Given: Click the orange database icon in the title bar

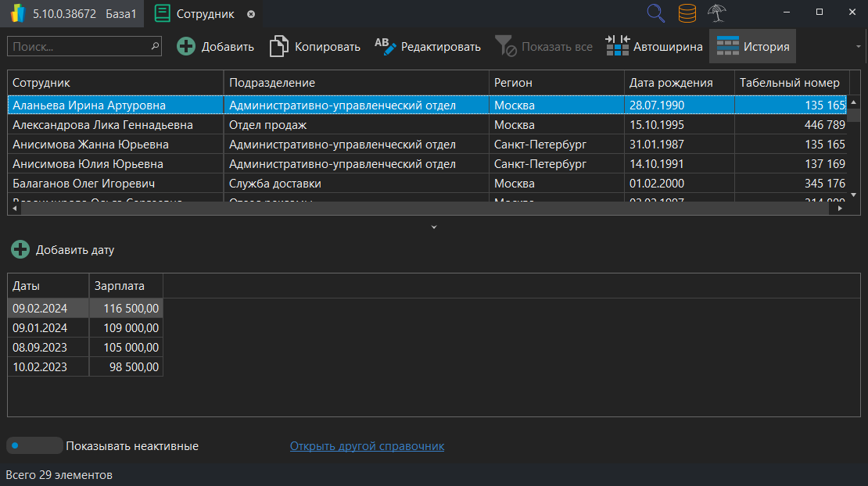Looking at the screenshot, I should (x=687, y=13).
